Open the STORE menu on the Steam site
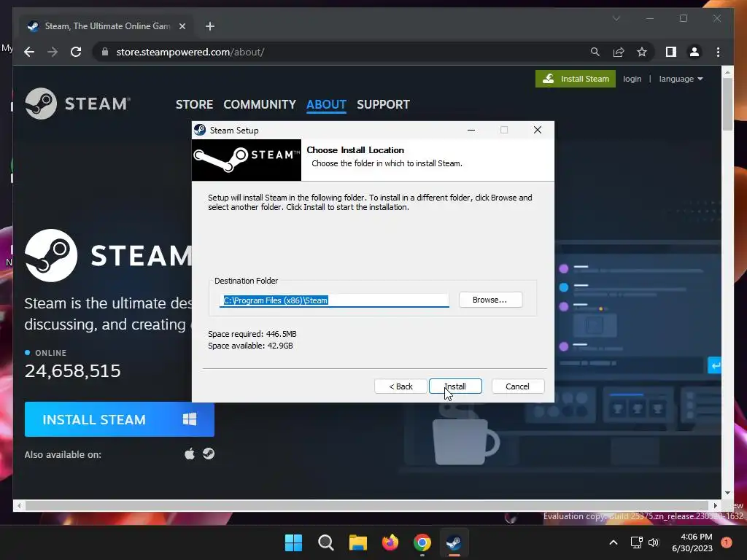Viewport: 747px width, 560px height. tap(194, 104)
